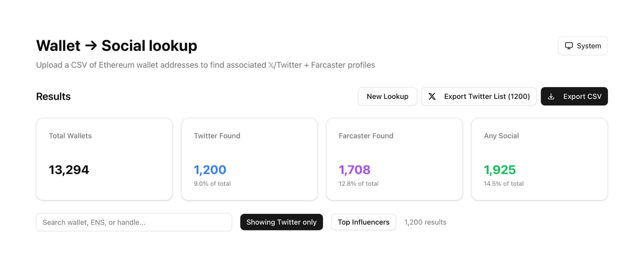Click the 𝕏 symbol in the subtitle

(x=271, y=65)
